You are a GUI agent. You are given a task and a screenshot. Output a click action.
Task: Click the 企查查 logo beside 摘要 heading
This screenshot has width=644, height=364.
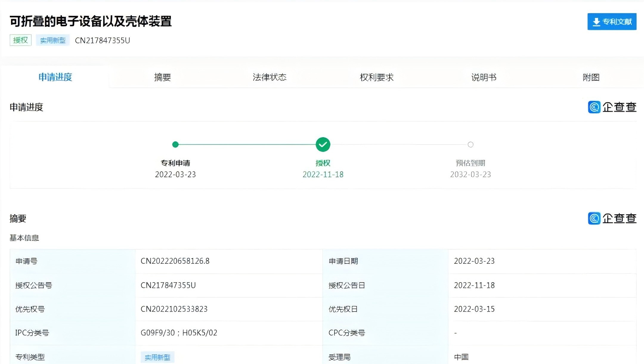click(x=612, y=218)
